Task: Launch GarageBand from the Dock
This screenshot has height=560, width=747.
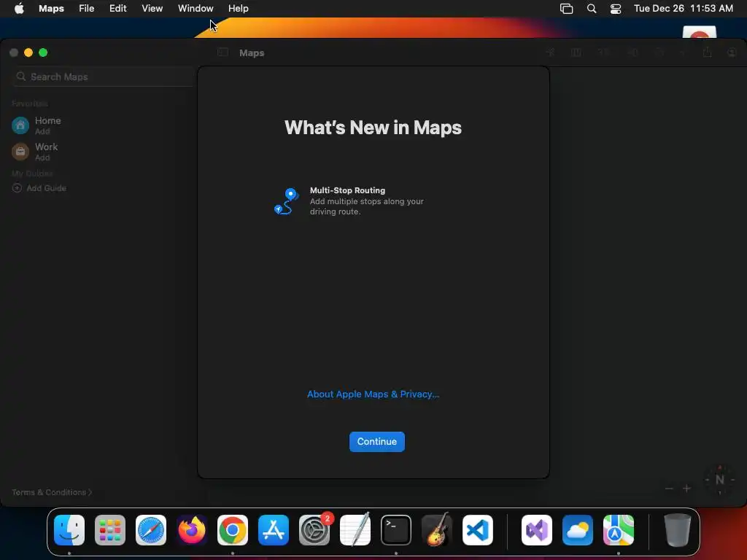Action: (x=437, y=530)
